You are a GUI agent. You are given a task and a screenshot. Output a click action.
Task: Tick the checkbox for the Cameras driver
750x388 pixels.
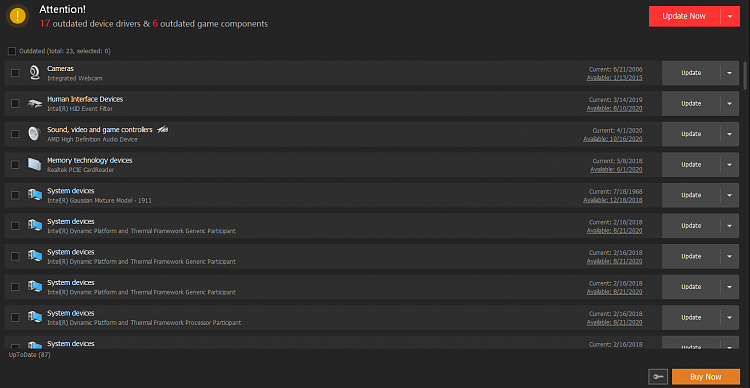click(15, 73)
